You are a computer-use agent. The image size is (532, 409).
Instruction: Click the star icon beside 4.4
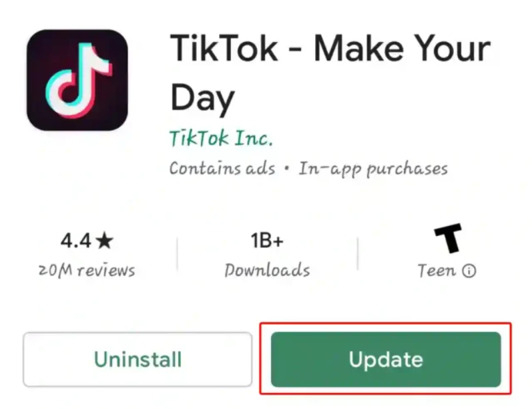coord(105,241)
